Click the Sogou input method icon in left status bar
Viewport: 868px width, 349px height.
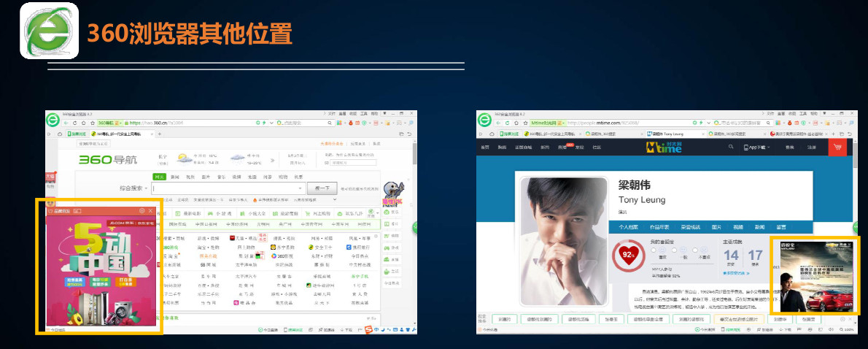(368, 330)
